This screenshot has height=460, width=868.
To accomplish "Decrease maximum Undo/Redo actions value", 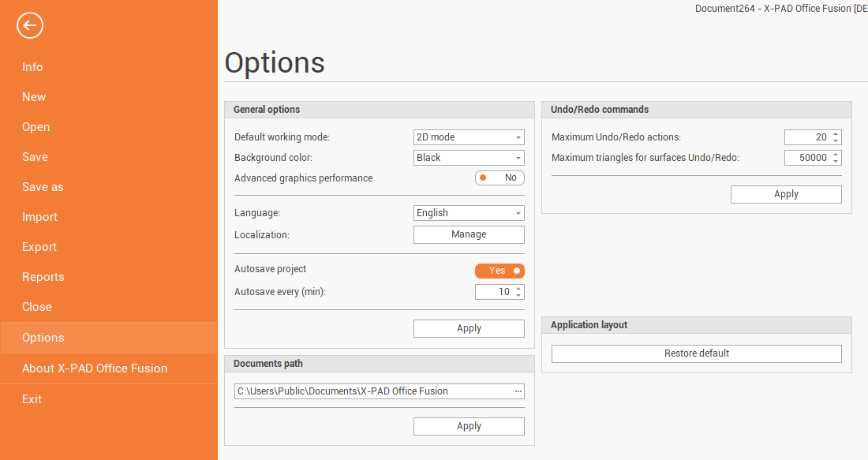I will tap(836, 141).
